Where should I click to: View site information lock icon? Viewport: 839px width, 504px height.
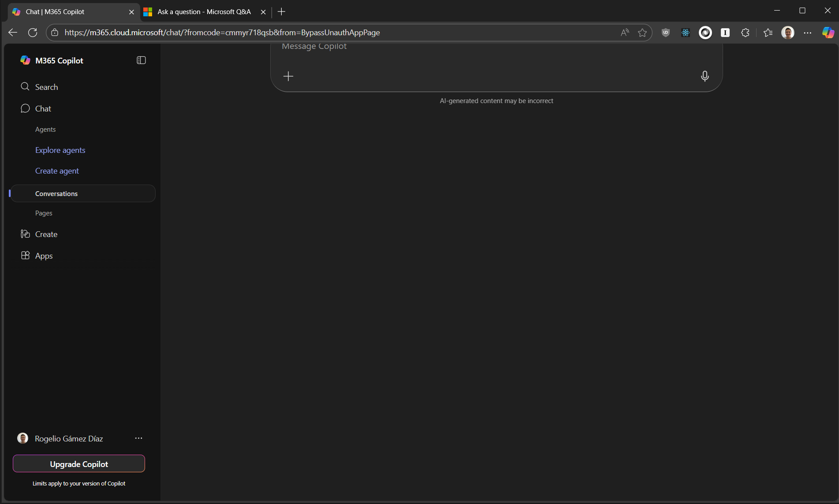55,33
